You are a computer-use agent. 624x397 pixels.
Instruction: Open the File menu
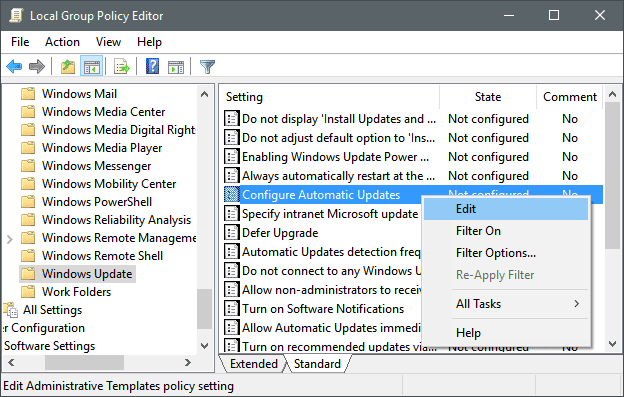20,42
